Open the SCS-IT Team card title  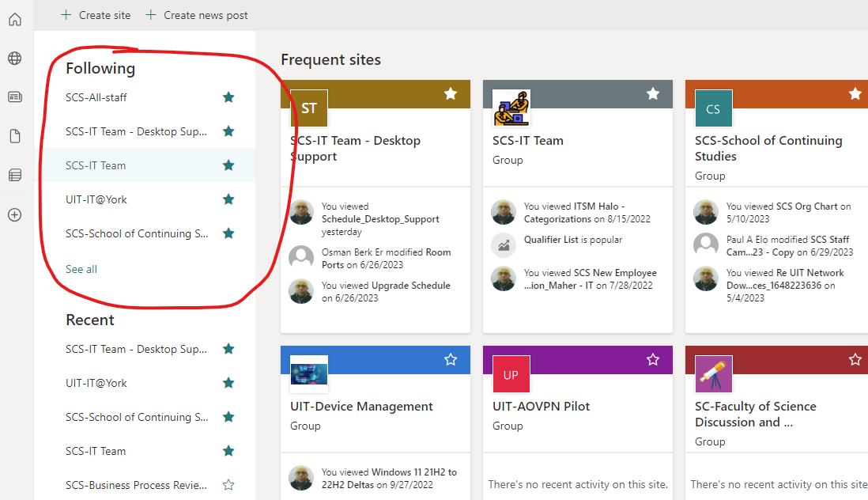click(x=528, y=141)
